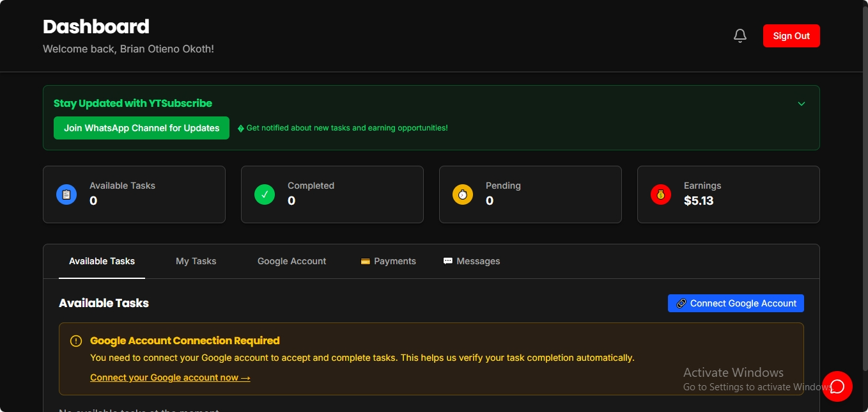868x412 pixels.
Task: Click the link icon on Connect Google Account
Action: tap(681, 303)
